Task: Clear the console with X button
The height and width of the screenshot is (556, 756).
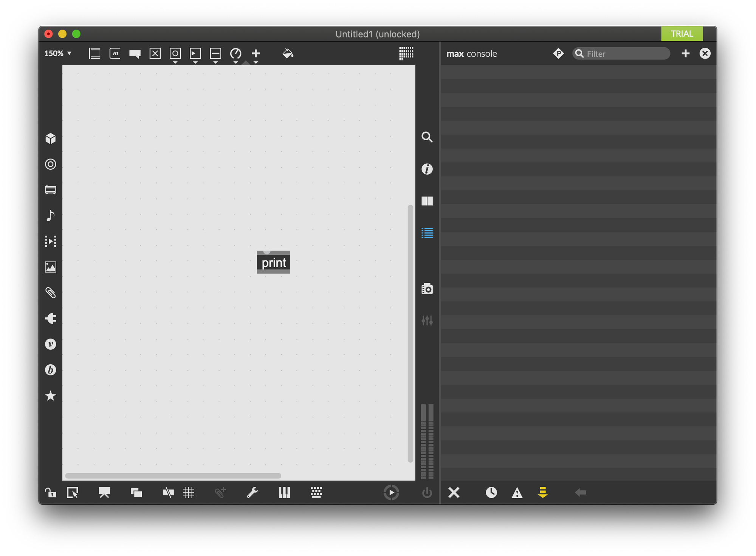Action: point(454,493)
